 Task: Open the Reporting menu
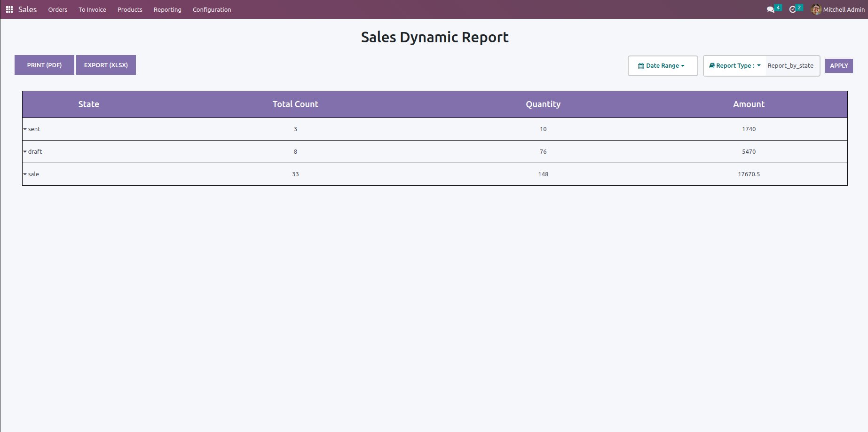(x=167, y=9)
